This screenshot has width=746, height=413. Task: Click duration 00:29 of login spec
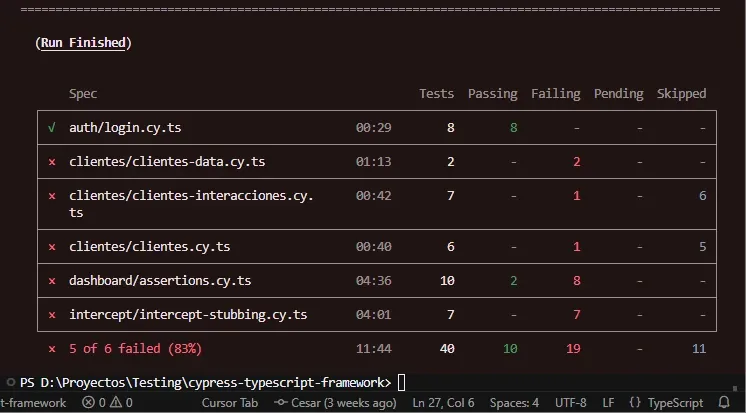pyautogui.click(x=373, y=128)
